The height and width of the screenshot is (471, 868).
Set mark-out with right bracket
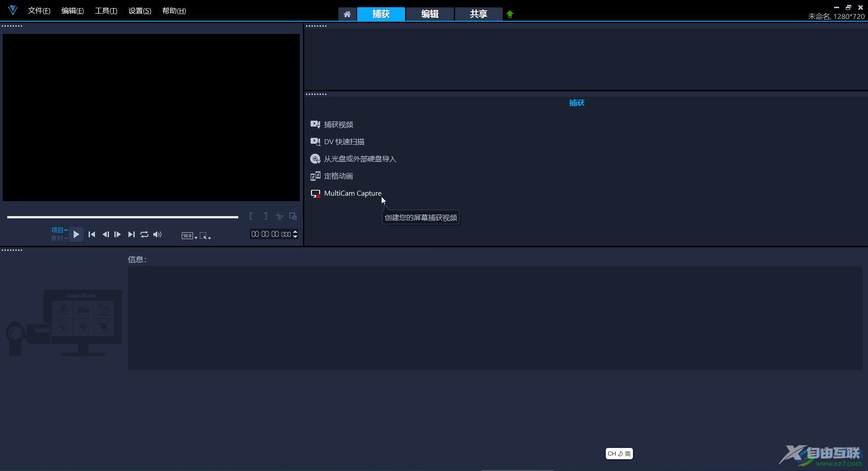click(x=265, y=217)
